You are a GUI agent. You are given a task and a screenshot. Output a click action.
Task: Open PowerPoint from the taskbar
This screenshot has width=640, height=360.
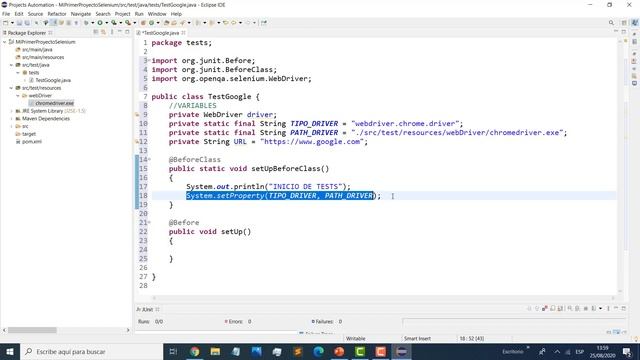pyautogui.click(x=339, y=351)
